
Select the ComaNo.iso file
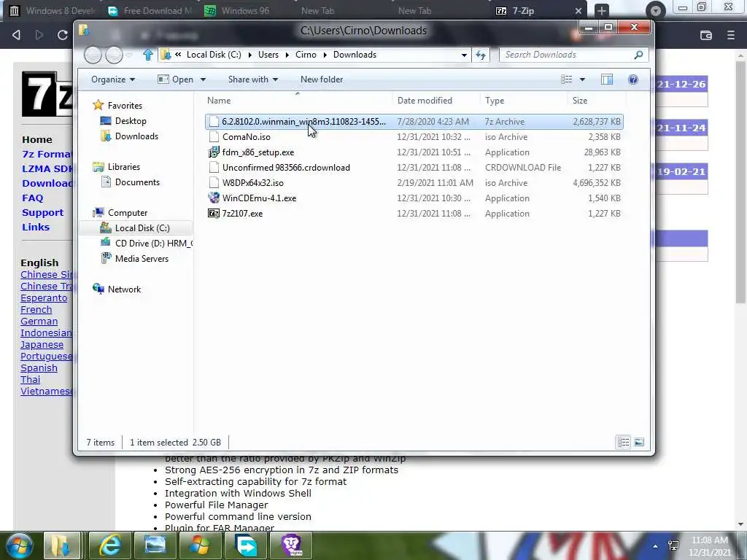point(414,137)
